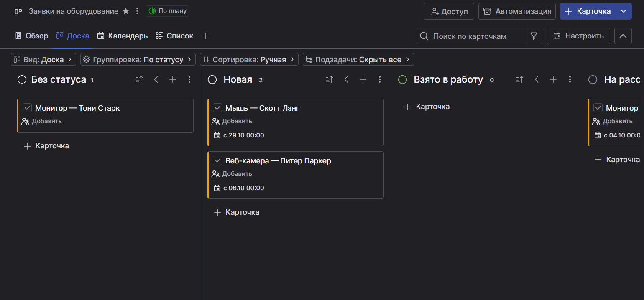Check off Монитор card in На рассмотрении column
Screen dimensions: 644x300
tap(598, 108)
